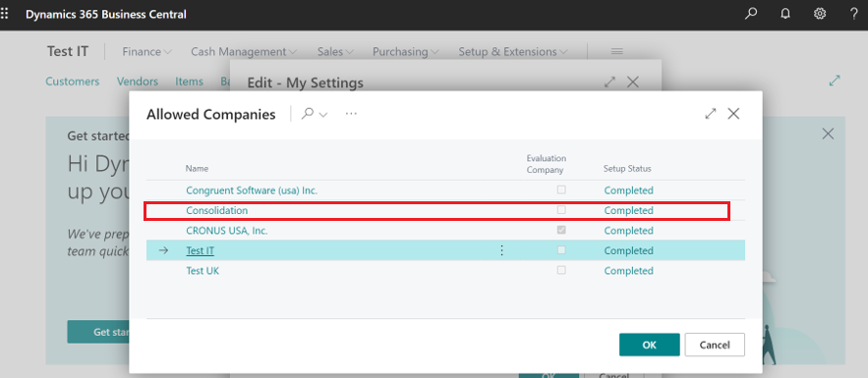Open the Customers page

point(73,81)
